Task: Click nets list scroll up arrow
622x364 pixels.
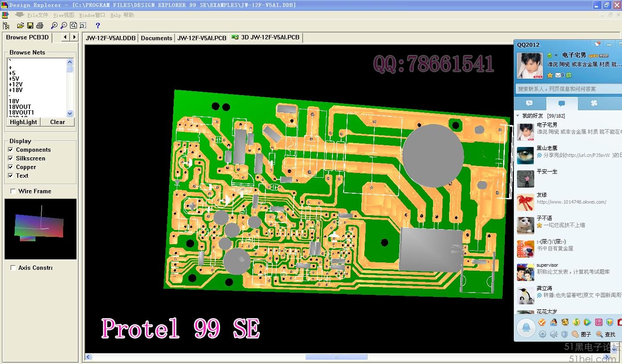Action: [70, 62]
